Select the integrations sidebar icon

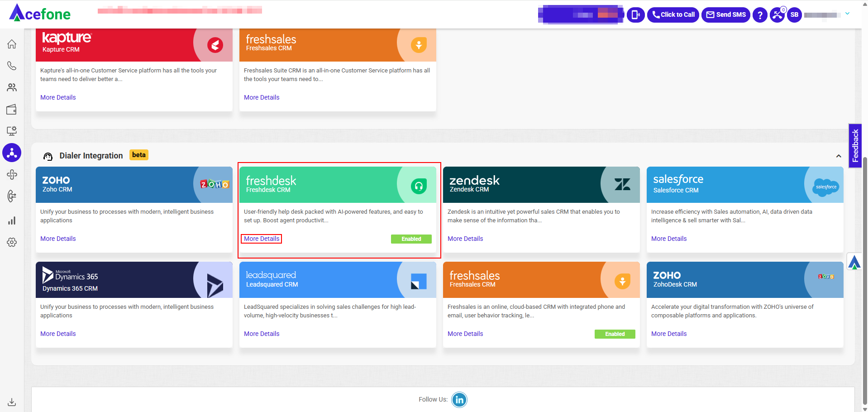[x=12, y=153]
